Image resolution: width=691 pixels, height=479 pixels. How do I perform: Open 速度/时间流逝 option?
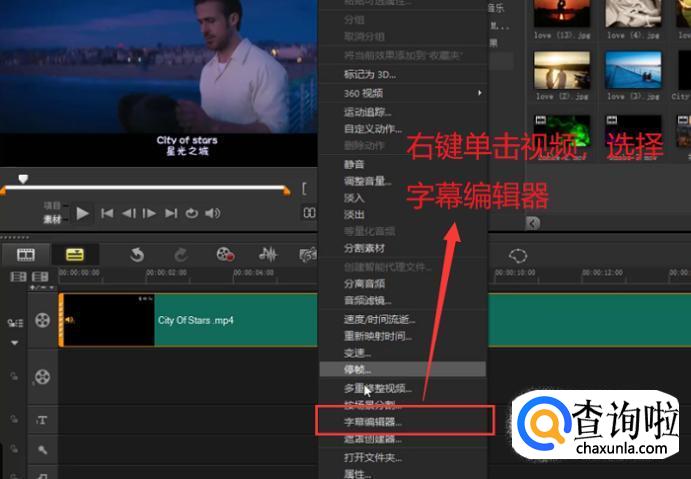379,319
